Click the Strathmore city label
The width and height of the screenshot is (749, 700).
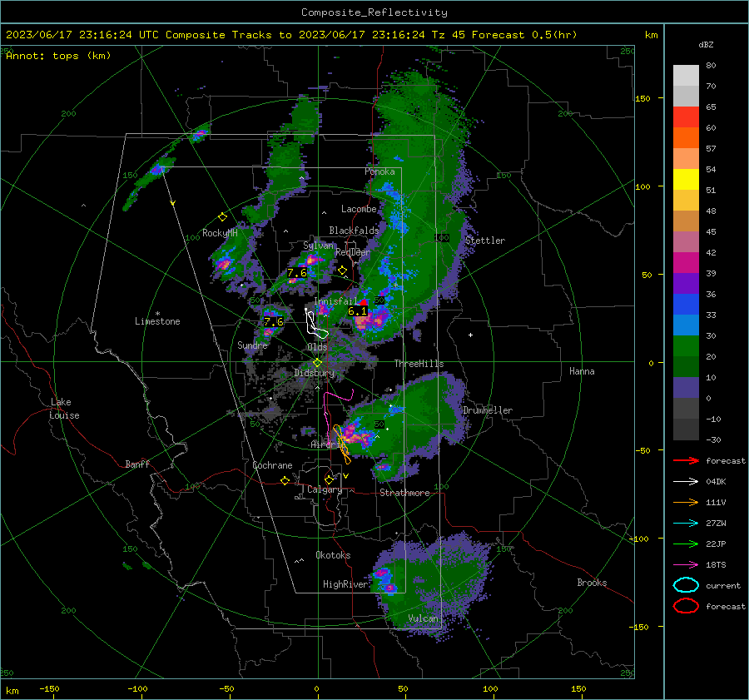(x=404, y=493)
